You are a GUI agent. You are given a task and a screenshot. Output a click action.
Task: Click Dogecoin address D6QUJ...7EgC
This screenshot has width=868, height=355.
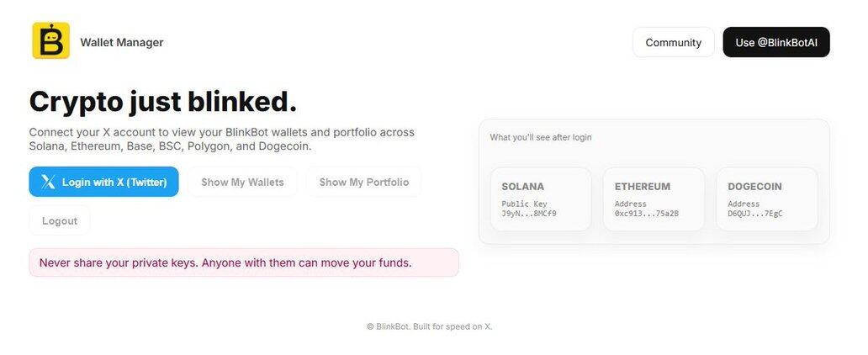pos(755,214)
